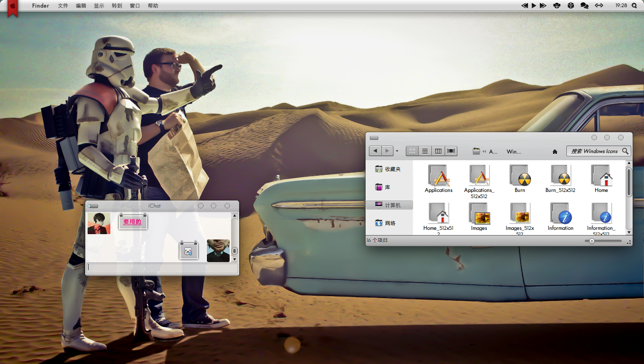The width and height of the screenshot is (644, 364).
Task: Click the 要用的 message link in iChat
Action: pyautogui.click(x=133, y=222)
